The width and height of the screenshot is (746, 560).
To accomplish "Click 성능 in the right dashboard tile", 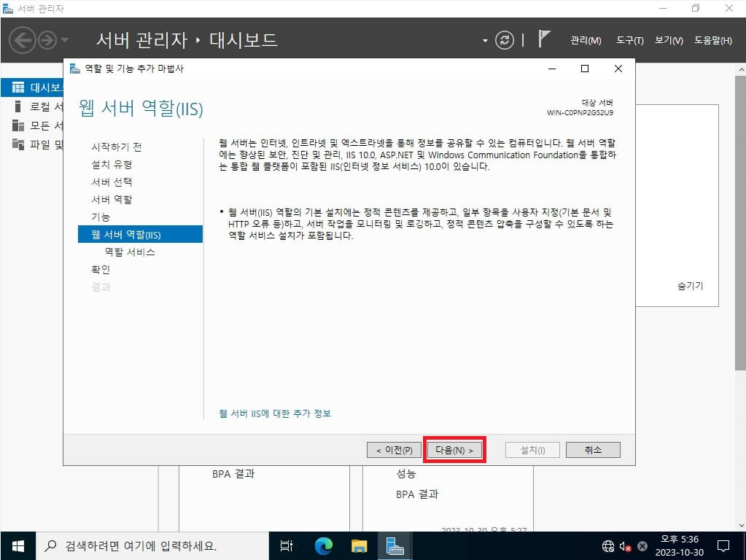I will tap(406, 474).
